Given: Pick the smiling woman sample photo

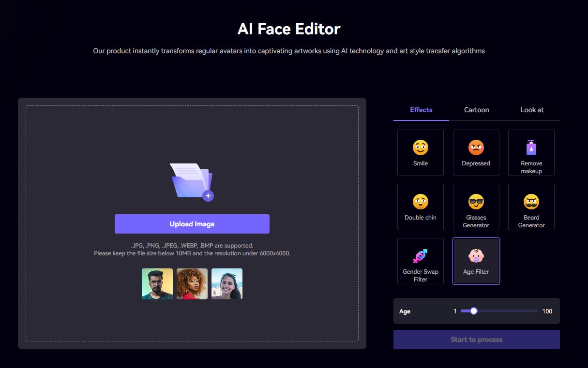Looking at the screenshot, I should click(227, 284).
